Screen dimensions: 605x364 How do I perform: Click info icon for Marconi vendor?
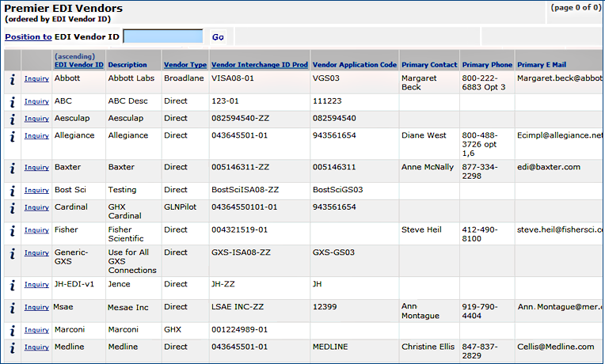(13, 330)
